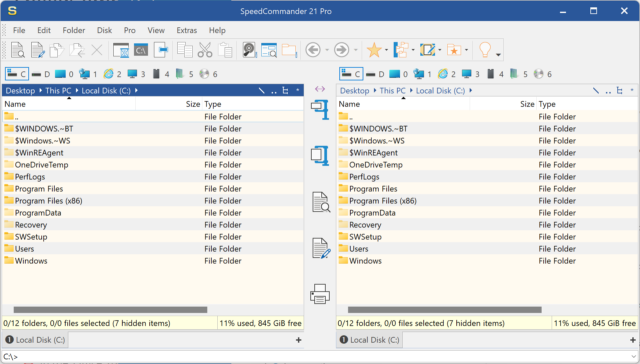The width and height of the screenshot is (640, 364).
Task: Open the File menu
Action: click(19, 30)
